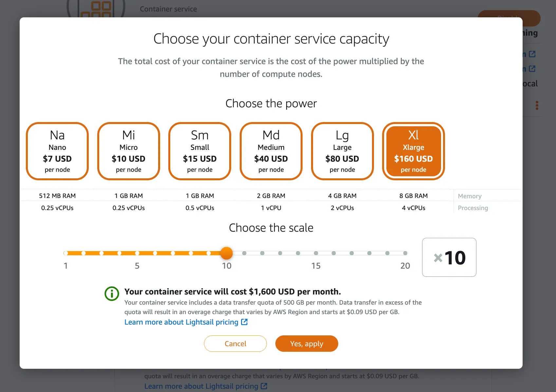Choose the Small power tile
The width and height of the screenshot is (556, 392).
coord(200,151)
